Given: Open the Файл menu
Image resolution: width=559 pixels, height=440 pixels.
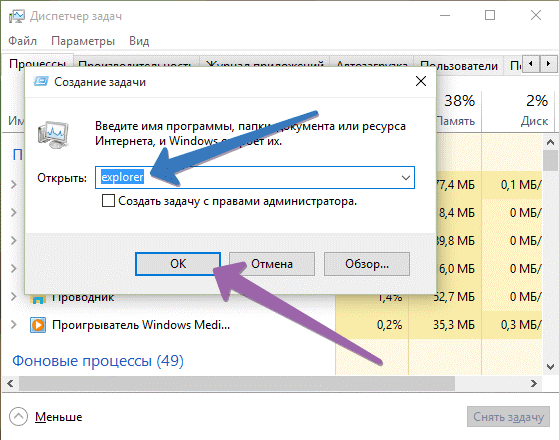Looking at the screenshot, I should (x=22, y=41).
